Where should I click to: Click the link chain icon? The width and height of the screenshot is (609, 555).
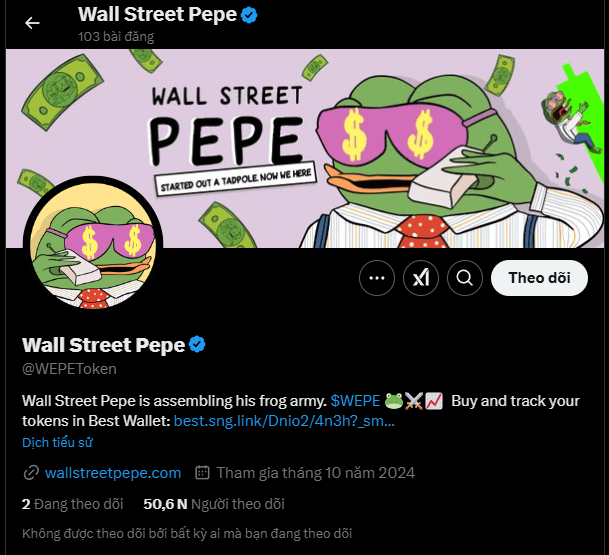(31, 473)
